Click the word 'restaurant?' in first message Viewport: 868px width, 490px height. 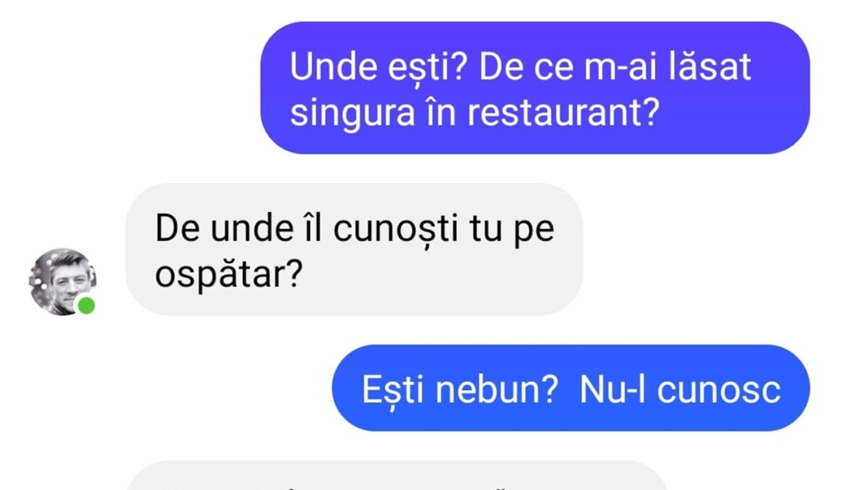[560, 114]
